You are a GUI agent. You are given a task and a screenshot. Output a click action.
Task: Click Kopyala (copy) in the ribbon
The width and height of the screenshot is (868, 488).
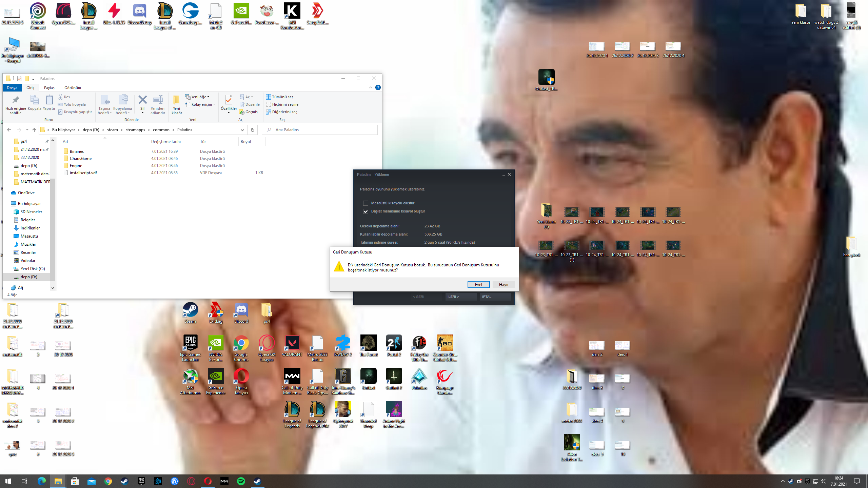coord(34,103)
